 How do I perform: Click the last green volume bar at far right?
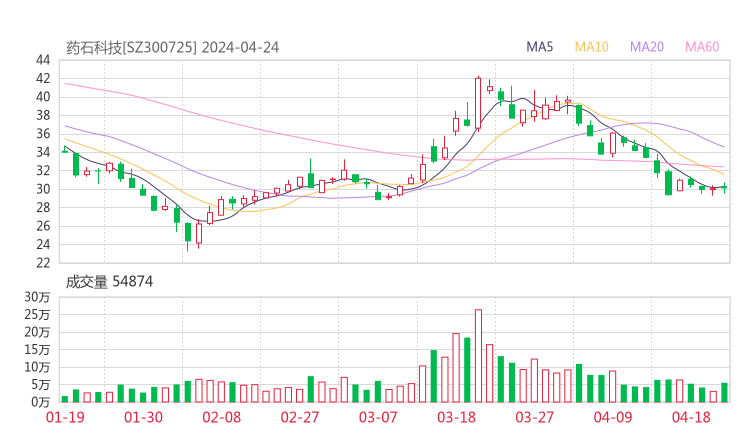[724, 393]
